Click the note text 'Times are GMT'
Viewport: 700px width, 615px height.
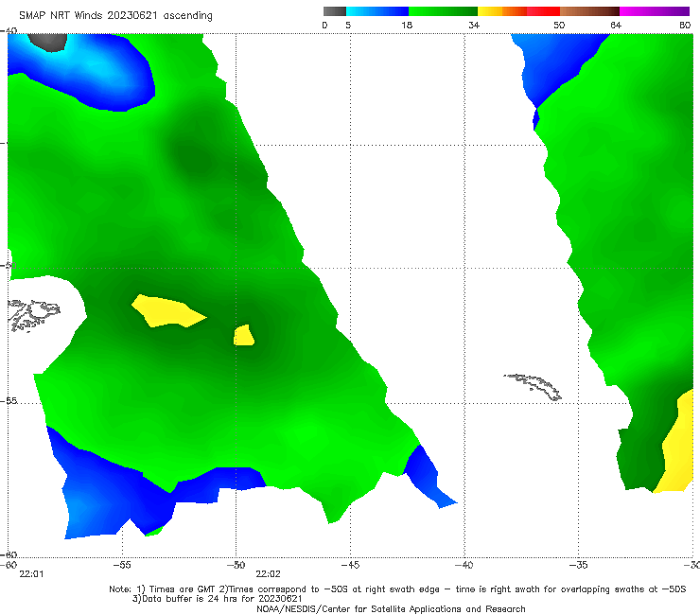pos(184,589)
